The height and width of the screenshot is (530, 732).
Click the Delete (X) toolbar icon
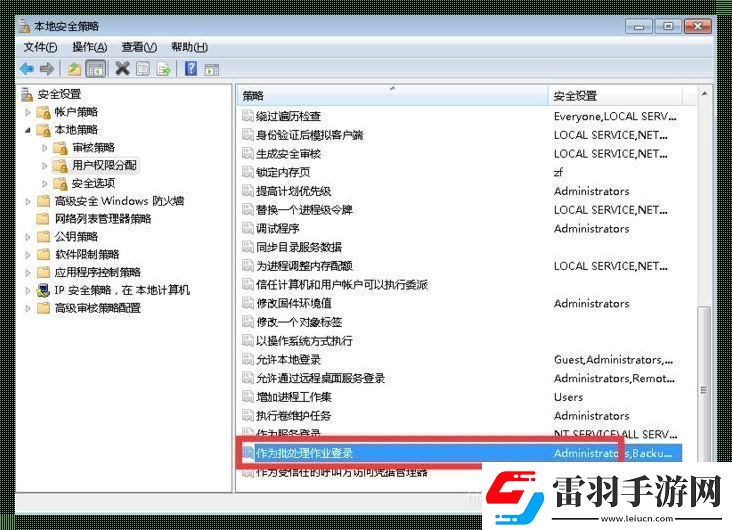coord(122,69)
